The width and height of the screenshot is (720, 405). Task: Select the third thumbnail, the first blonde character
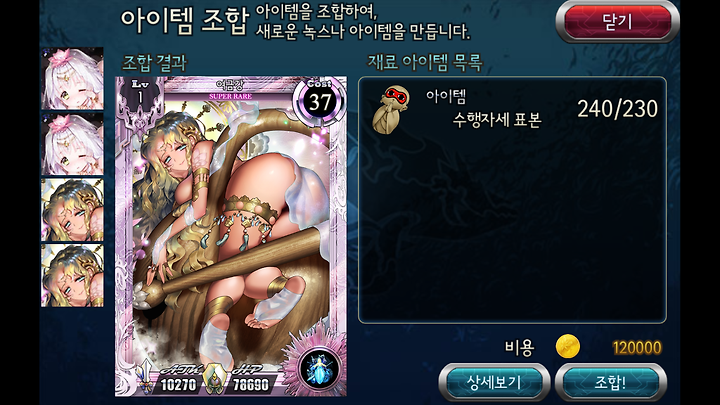click(x=72, y=210)
